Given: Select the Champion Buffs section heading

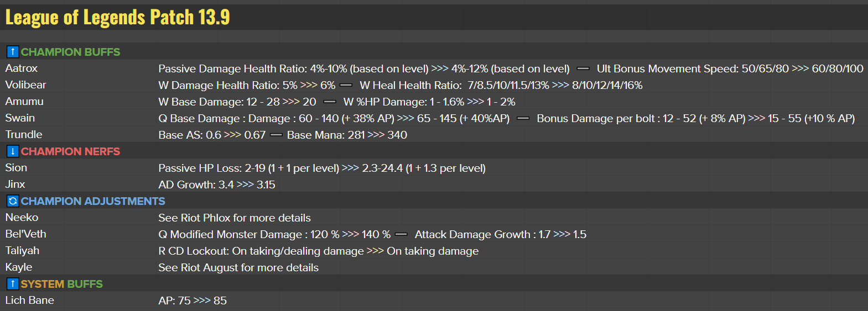Looking at the screenshot, I should tap(70, 52).
